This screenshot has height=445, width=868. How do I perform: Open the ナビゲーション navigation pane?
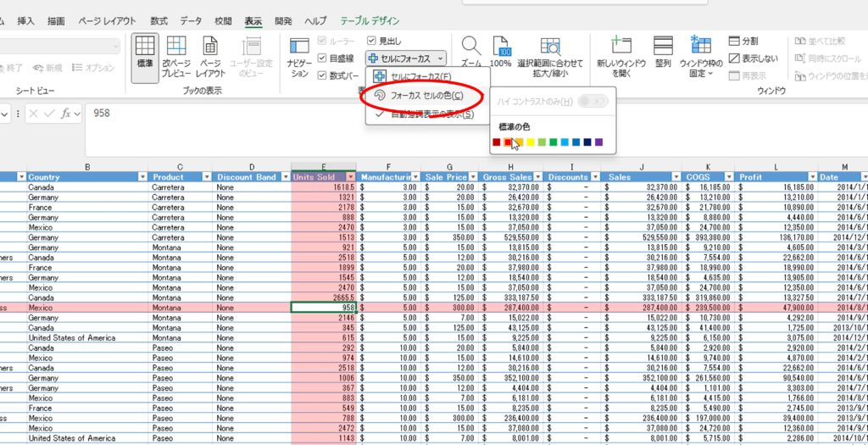point(299,58)
